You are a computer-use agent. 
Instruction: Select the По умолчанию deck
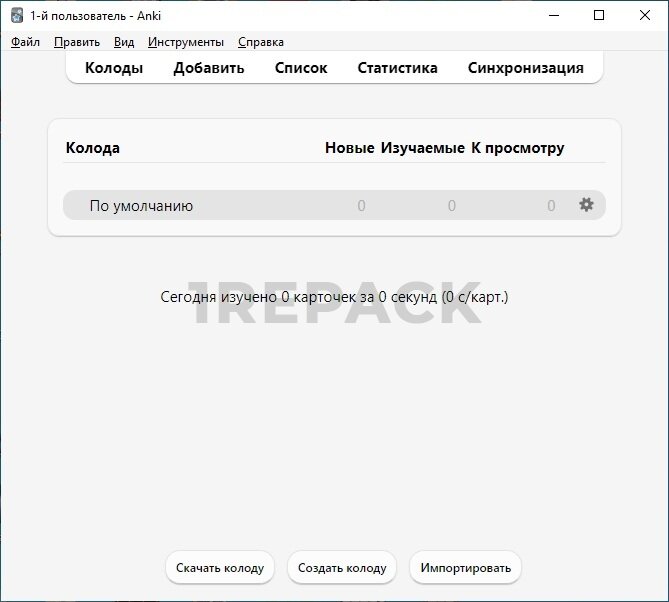click(x=141, y=206)
